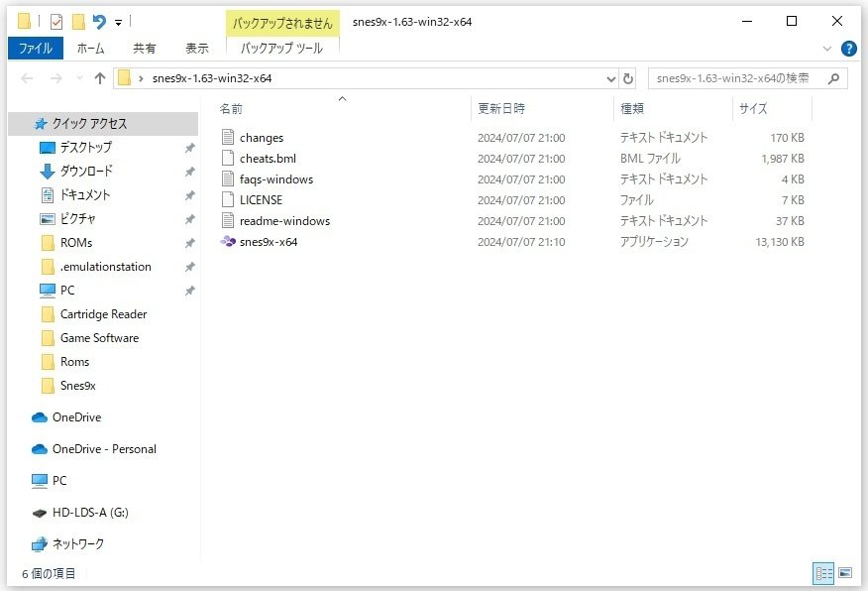
Task: Click the 13,130 KB size cell
Action: click(780, 242)
